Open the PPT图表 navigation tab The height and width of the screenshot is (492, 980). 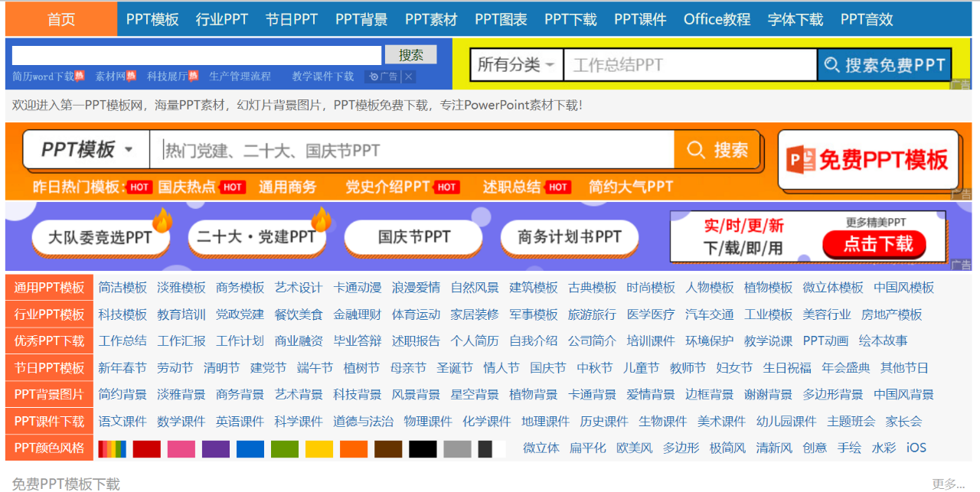point(501,19)
